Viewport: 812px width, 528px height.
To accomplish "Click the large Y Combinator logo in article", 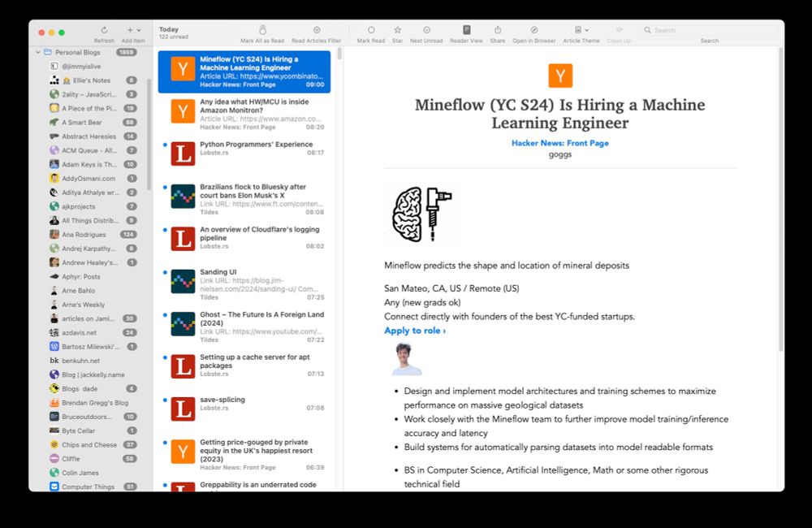I will (560, 76).
